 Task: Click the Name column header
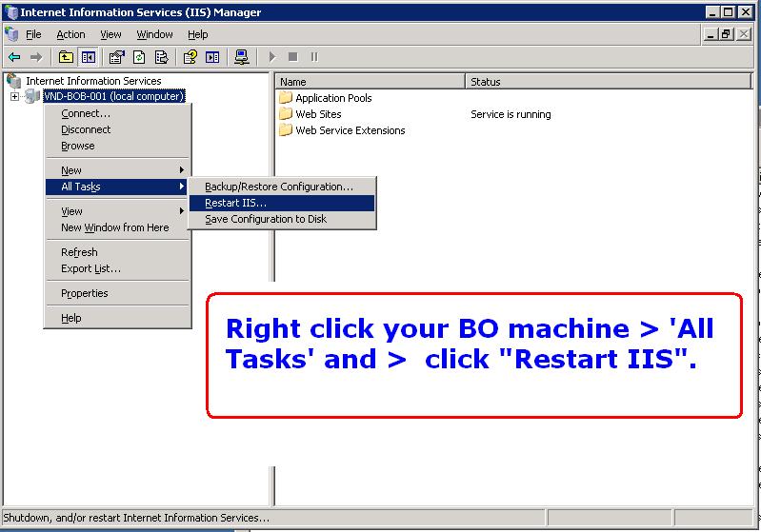(370, 82)
